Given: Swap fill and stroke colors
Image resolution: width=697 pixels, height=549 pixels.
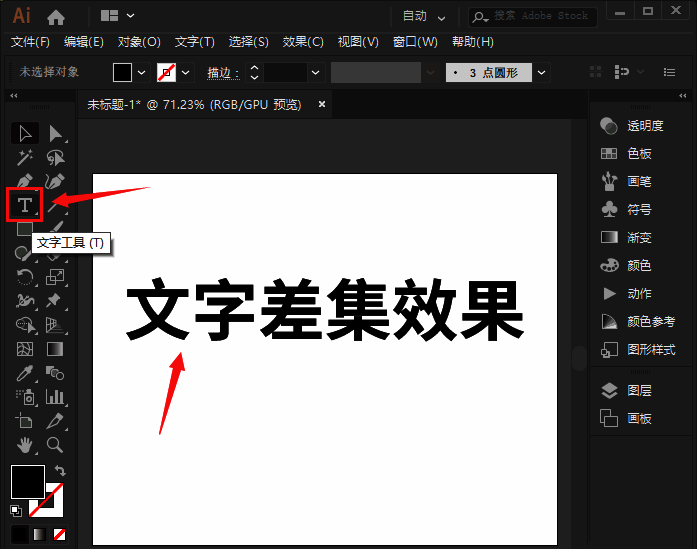Looking at the screenshot, I should point(60,470).
